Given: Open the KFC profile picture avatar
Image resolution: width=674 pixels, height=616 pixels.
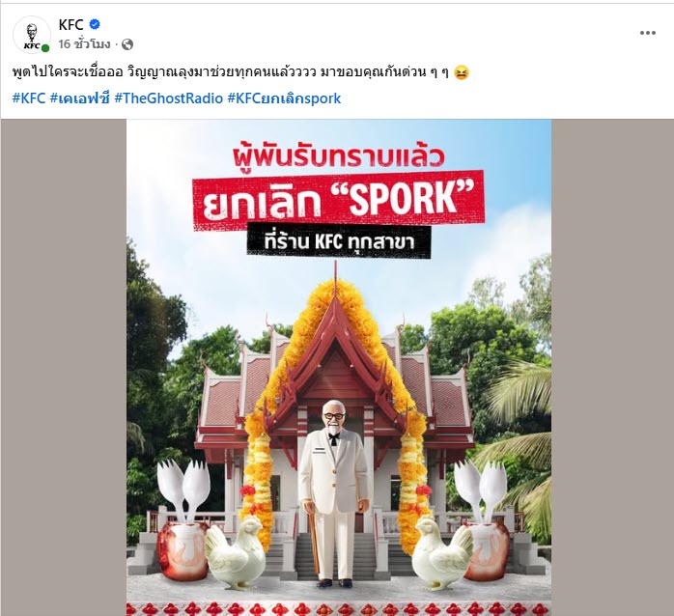Looking at the screenshot, I should (32, 36).
